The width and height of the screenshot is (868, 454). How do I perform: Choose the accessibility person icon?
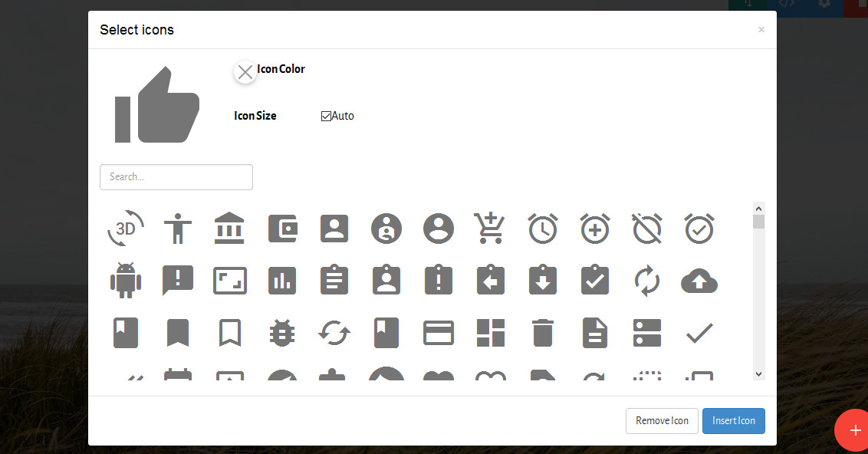178,228
